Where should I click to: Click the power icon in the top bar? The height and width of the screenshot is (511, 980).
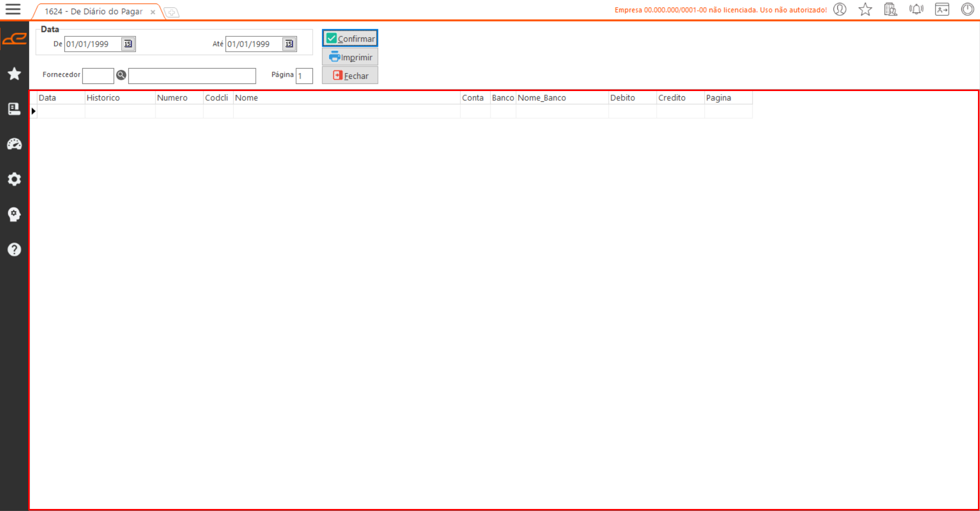coord(967,9)
